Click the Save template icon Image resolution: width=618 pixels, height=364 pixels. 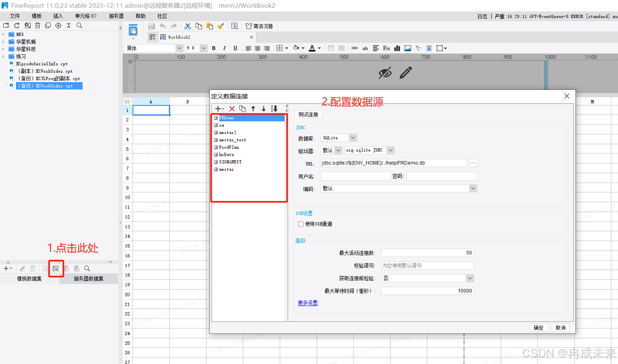pos(152,26)
